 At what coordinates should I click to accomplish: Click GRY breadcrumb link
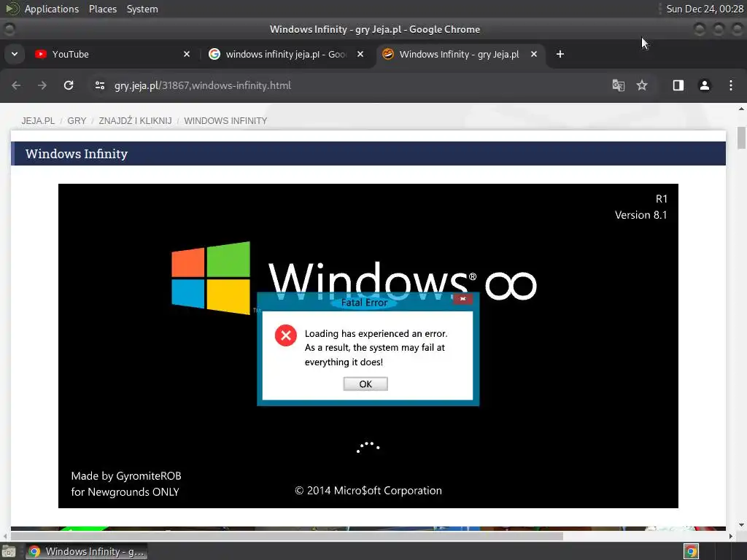(77, 121)
